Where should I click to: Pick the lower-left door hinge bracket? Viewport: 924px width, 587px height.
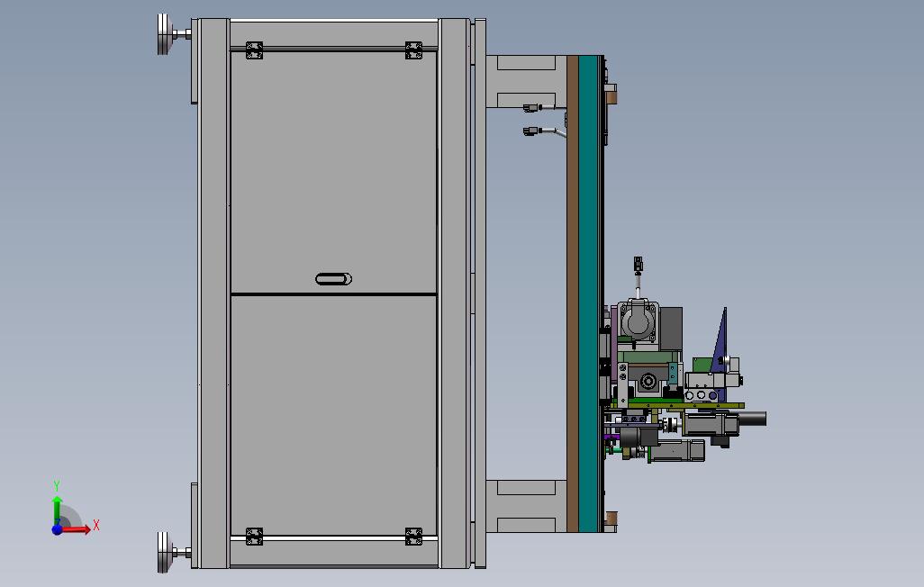pos(254,537)
